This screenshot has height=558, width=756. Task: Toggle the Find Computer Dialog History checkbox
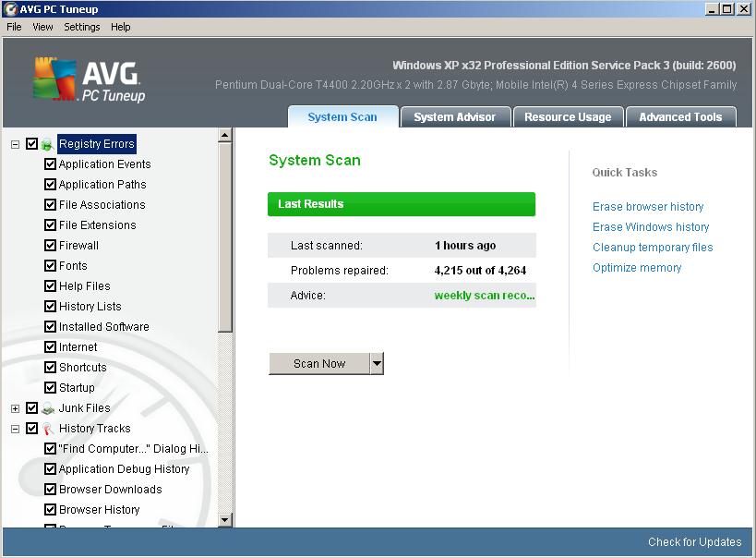point(50,448)
